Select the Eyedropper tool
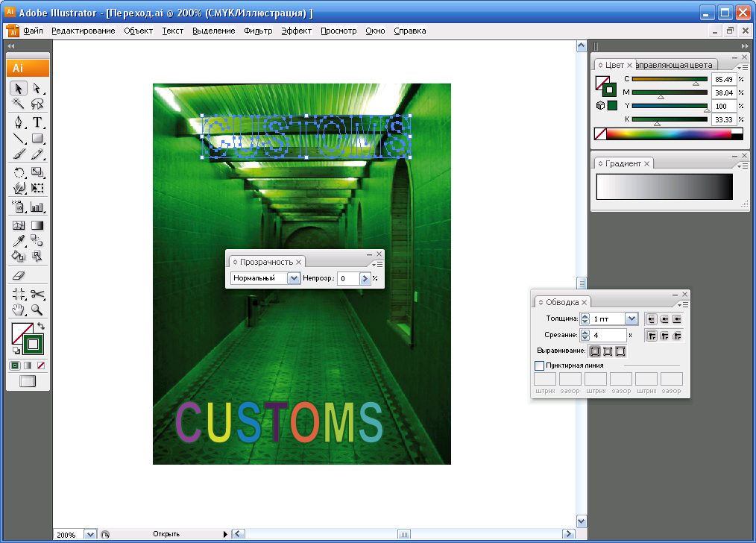This screenshot has height=543, width=756. click(19, 241)
